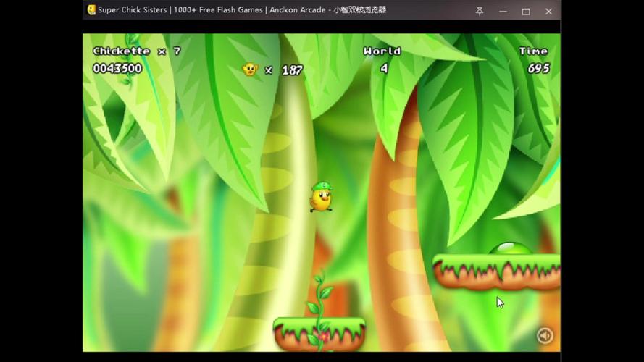The height and width of the screenshot is (362, 644).
Task: Click the Time label in the HUD
Action: [533, 51]
